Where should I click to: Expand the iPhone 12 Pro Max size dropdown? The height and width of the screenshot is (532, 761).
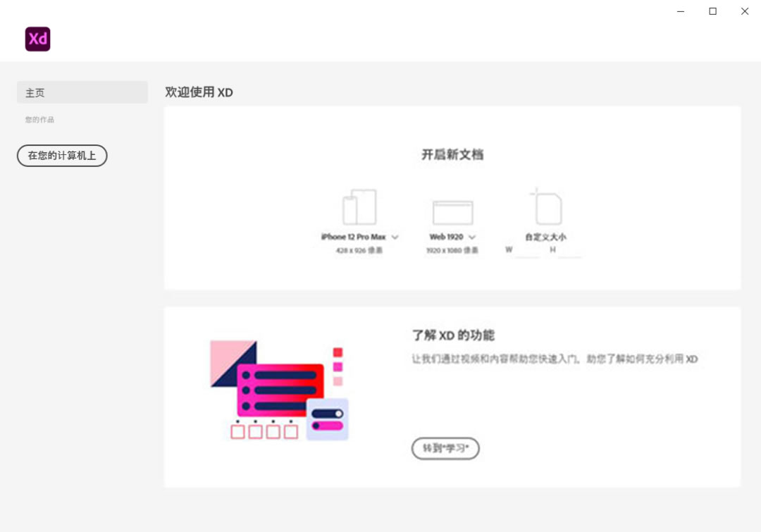coord(395,237)
